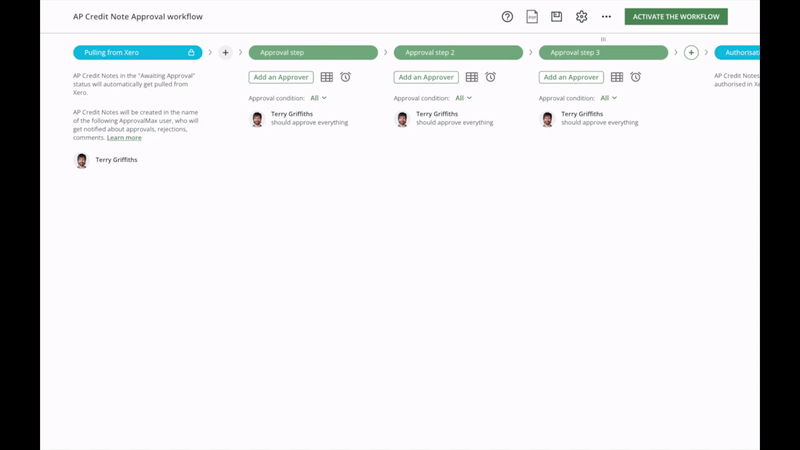This screenshot has height=450, width=800.
Task: Add a step with plus button after Pulling from Xero
Action: (225, 53)
